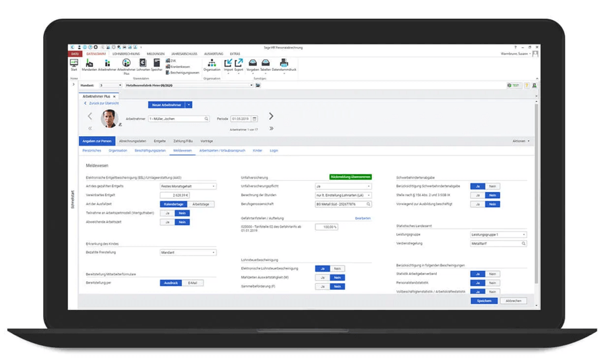Set Abweichende Arbeitszeit to Ja
The width and height of the screenshot is (604, 364).
168,222
